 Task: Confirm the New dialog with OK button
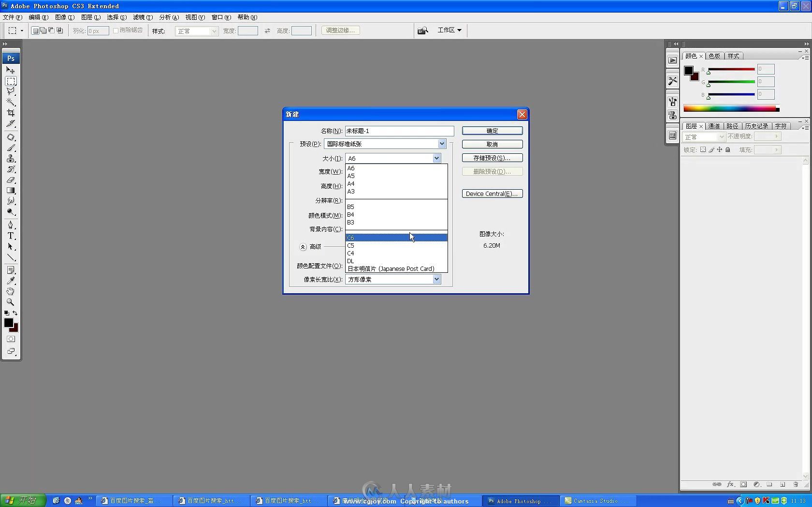pos(492,131)
